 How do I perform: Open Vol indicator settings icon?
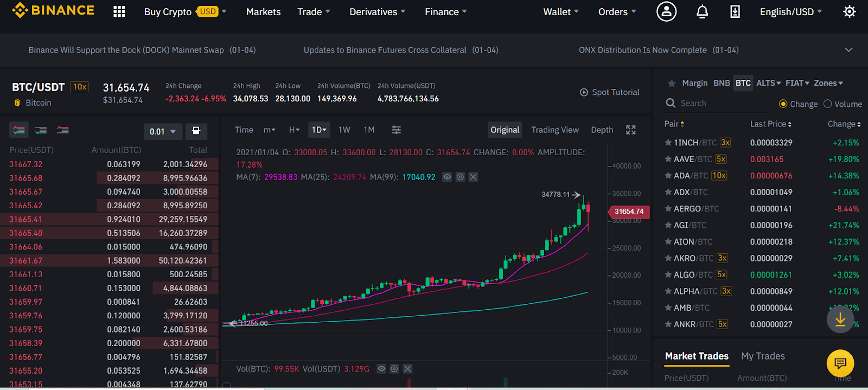(x=394, y=369)
